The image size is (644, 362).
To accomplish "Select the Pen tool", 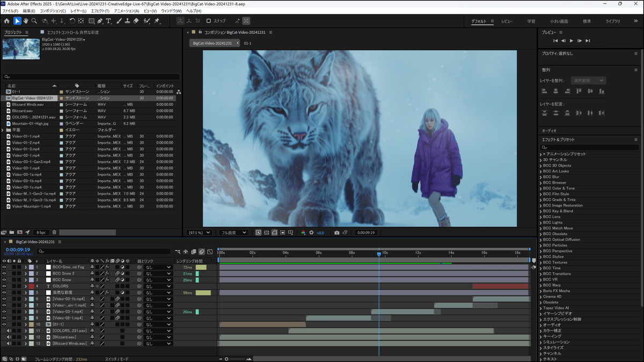I will [100, 21].
